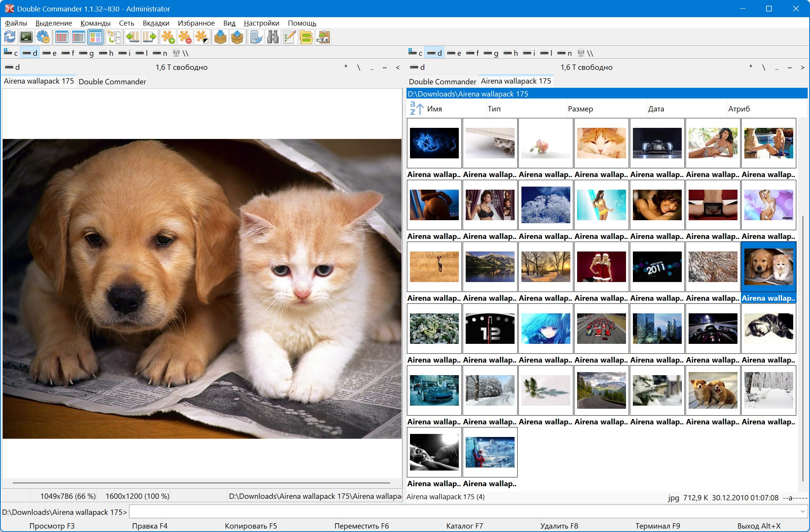Image resolution: width=810 pixels, height=532 pixels.
Task: Switch to left Double Commander tab
Action: coord(112,82)
